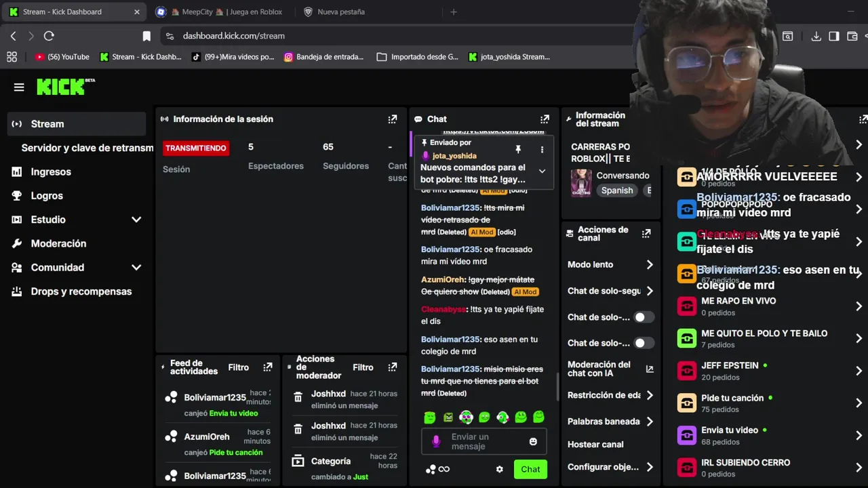Open Modo lento settings arrow
The height and width of the screenshot is (488, 868).
(650, 264)
